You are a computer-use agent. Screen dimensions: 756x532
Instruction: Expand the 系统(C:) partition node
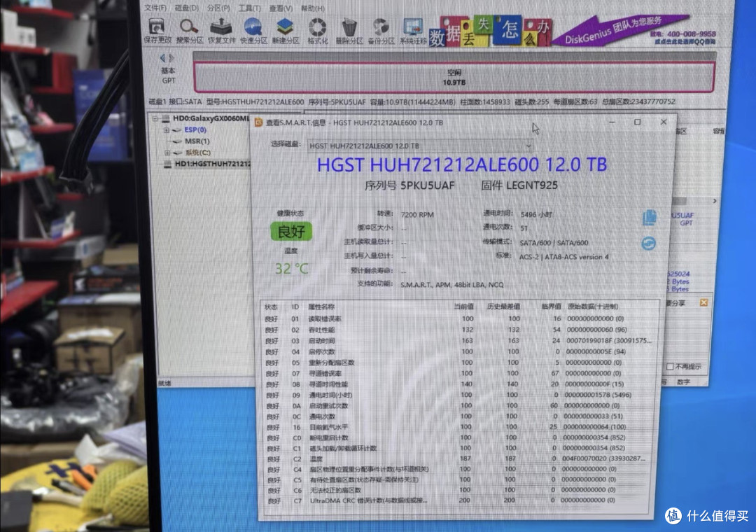pyautogui.click(x=167, y=153)
